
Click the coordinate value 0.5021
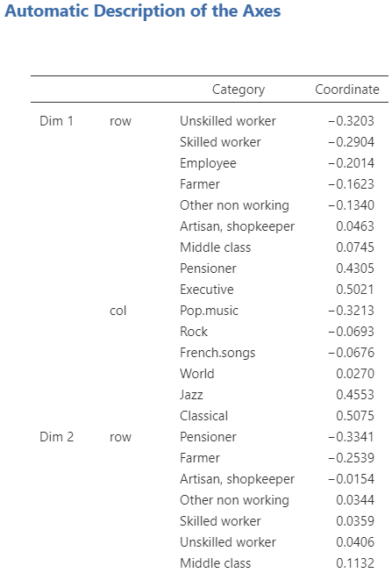click(355, 290)
